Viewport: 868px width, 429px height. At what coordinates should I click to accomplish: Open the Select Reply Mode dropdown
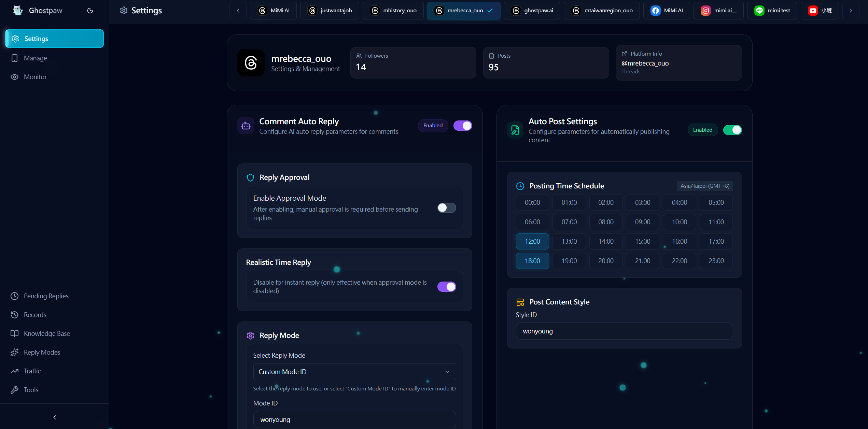(354, 372)
